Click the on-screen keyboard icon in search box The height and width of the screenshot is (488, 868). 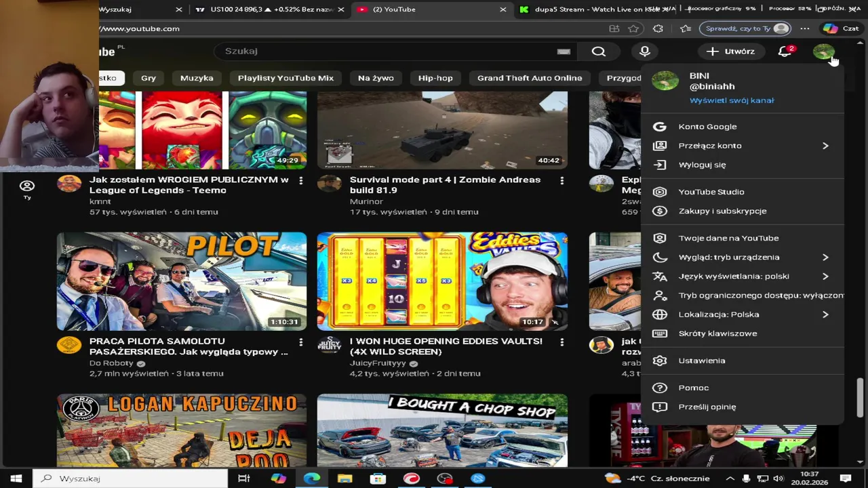(564, 52)
